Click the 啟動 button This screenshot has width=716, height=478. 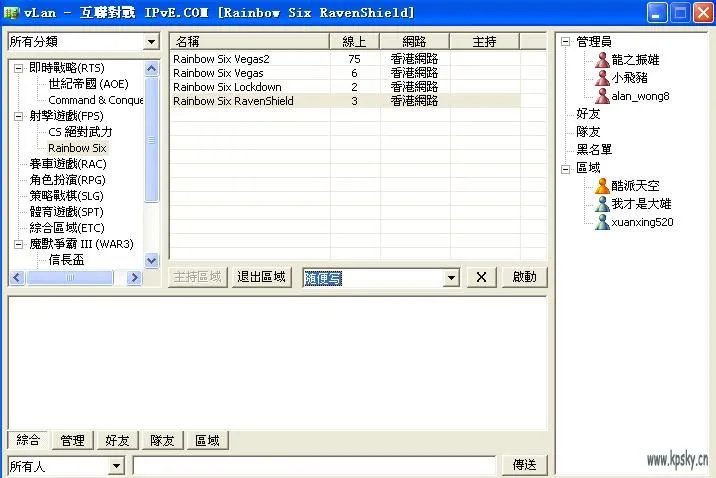coord(524,277)
